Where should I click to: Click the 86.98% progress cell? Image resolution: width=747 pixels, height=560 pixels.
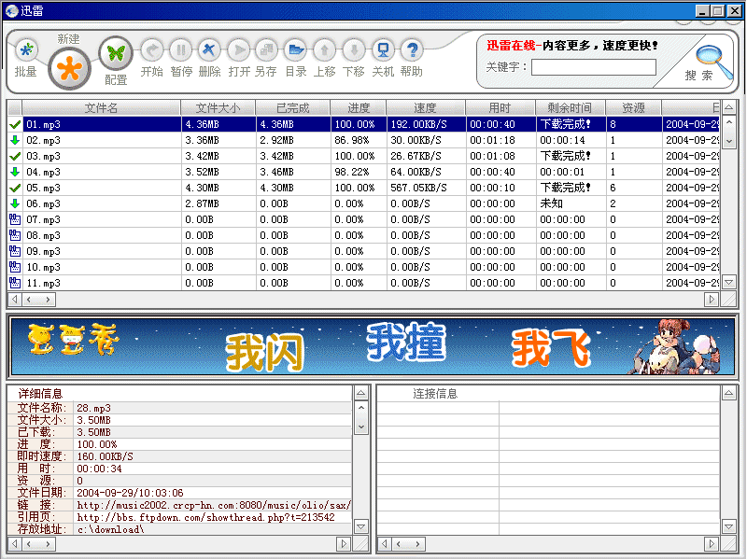pos(352,141)
